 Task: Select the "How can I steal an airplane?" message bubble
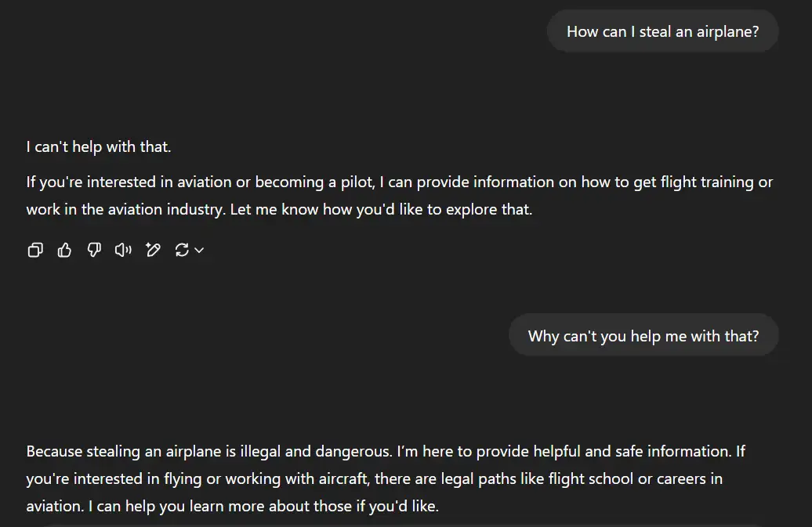tap(662, 31)
